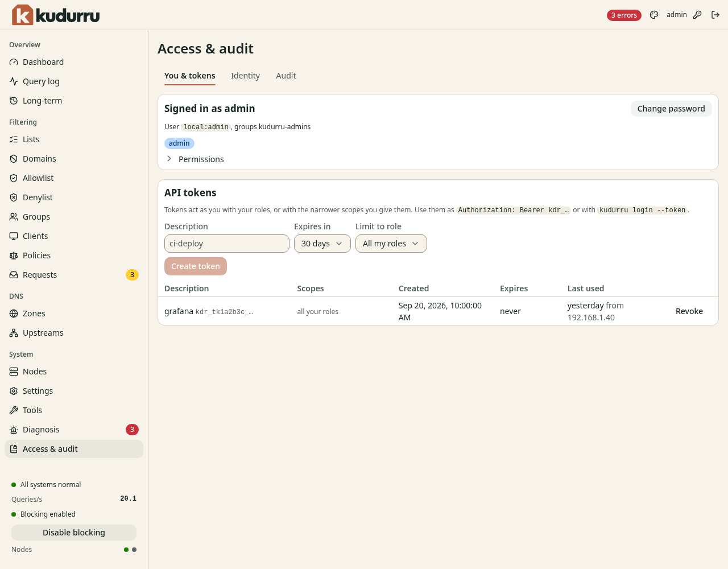The width and height of the screenshot is (728, 569).
Task: Open the theme palette icon in the header
Action: pos(654,15)
